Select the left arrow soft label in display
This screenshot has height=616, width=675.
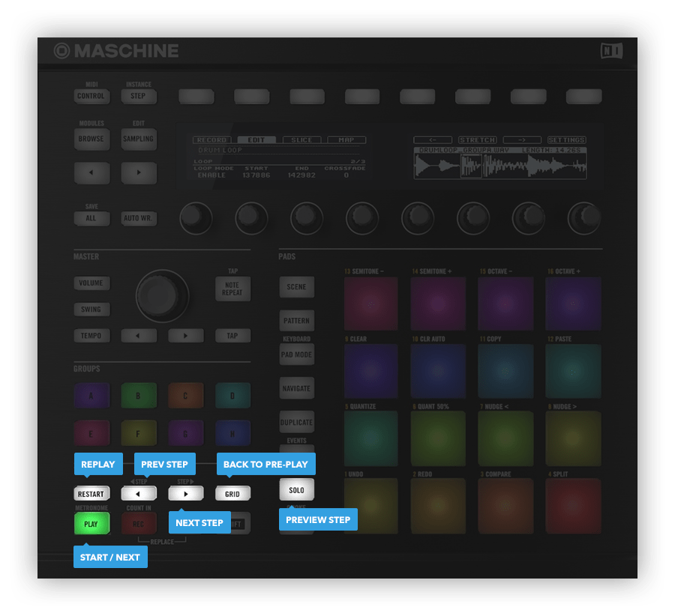coord(433,140)
